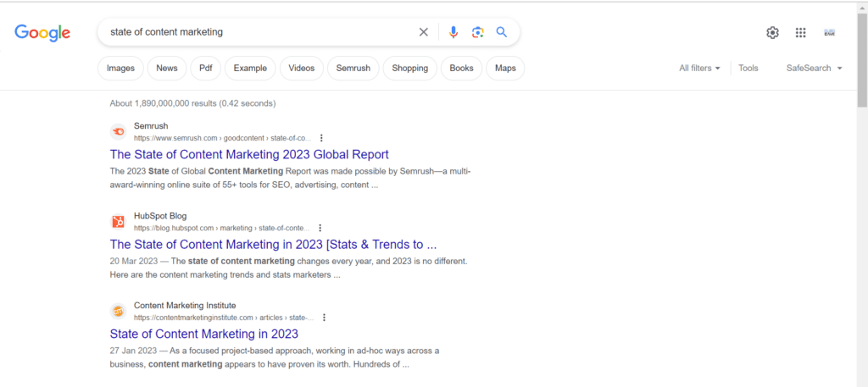The height and width of the screenshot is (387, 868).
Task: Click the 20 Mar 2023 HubSpot snippet
Action: pyautogui.click(x=288, y=268)
